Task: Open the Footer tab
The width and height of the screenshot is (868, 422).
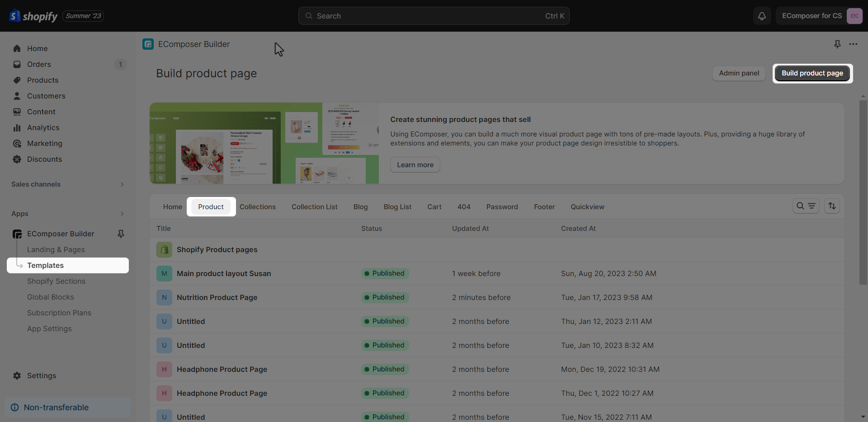Action: tap(544, 206)
